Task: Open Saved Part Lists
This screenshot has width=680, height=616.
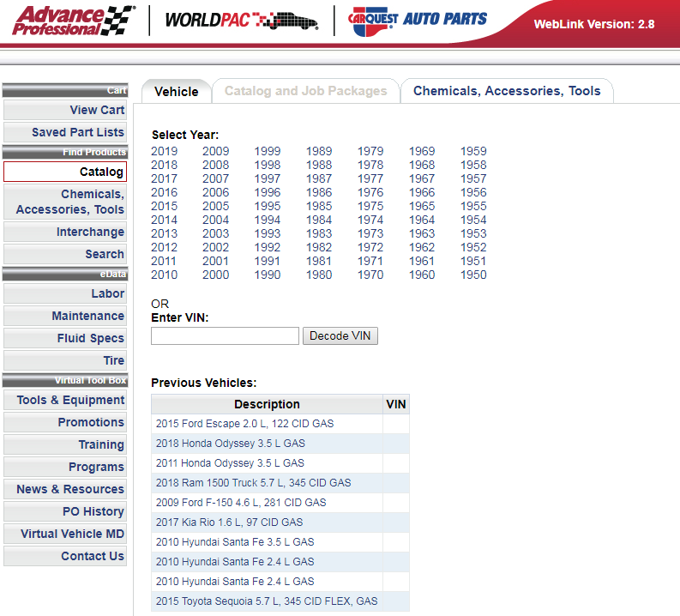Action: tap(65, 132)
